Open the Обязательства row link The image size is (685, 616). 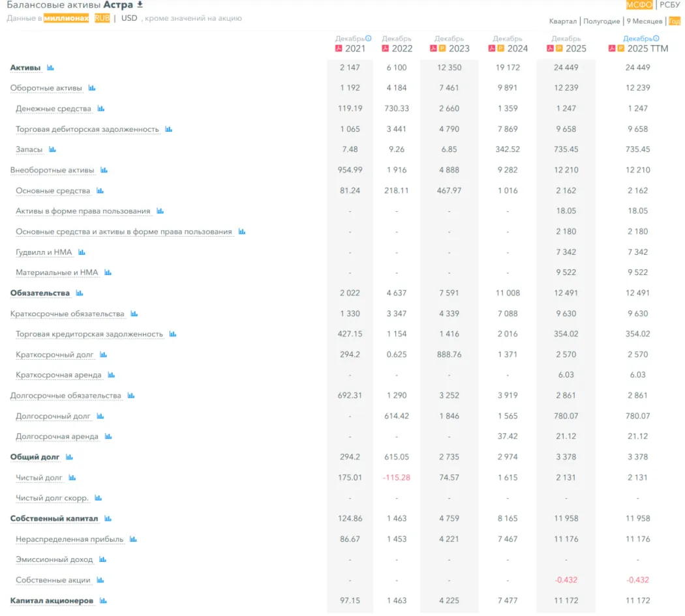pos(40,293)
